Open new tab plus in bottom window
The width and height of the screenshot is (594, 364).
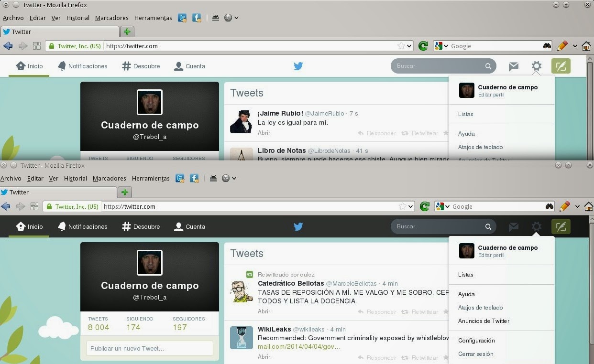click(124, 192)
